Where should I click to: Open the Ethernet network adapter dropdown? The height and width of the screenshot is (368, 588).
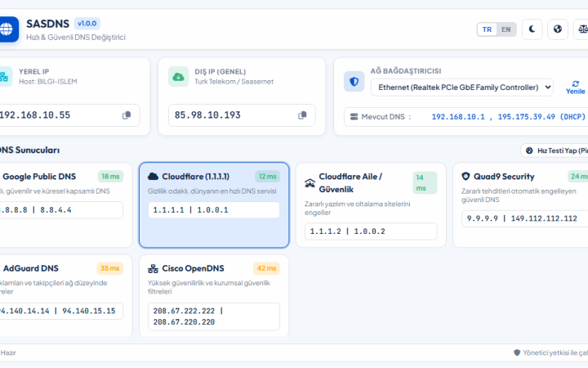click(462, 88)
